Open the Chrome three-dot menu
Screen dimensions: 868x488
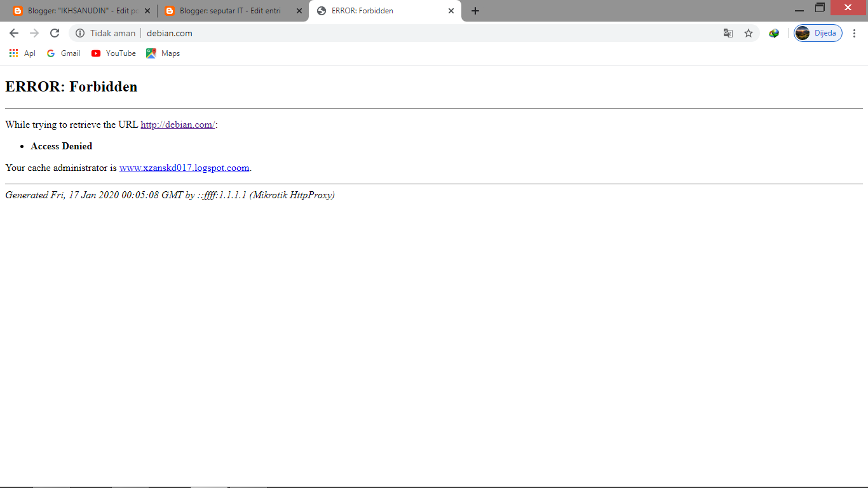pos(855,33)
